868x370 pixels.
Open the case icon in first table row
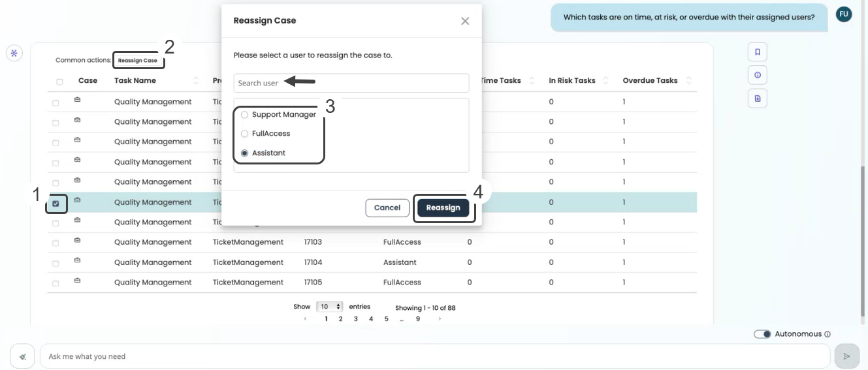[x=77, y=100]
